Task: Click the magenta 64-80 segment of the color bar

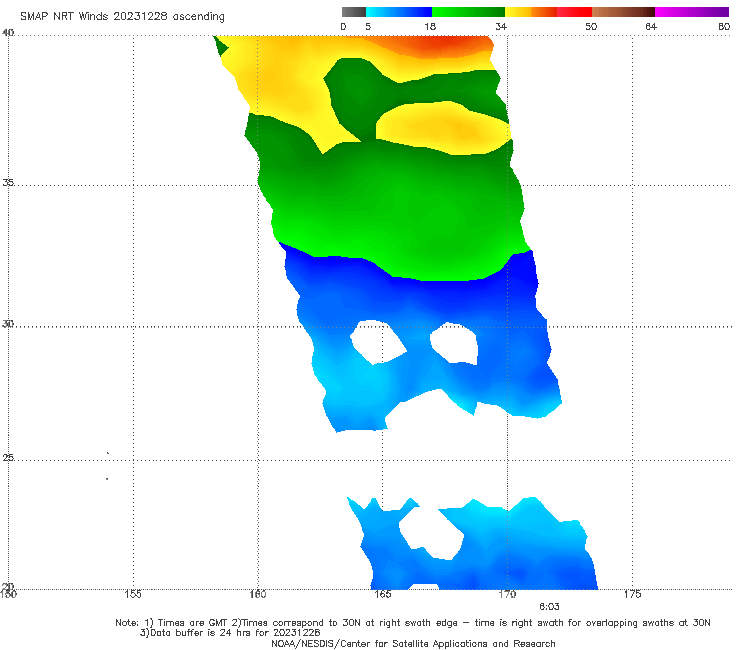Action: point(692,12)
